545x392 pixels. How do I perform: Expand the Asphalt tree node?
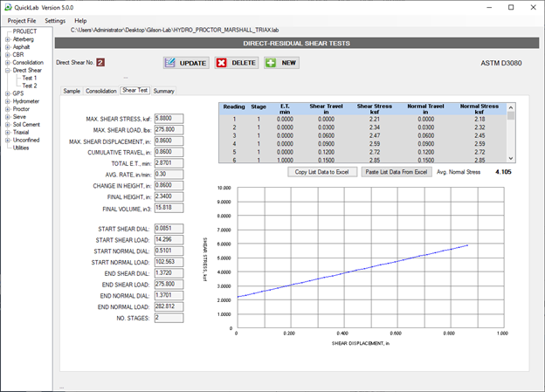tap(7, 47)
